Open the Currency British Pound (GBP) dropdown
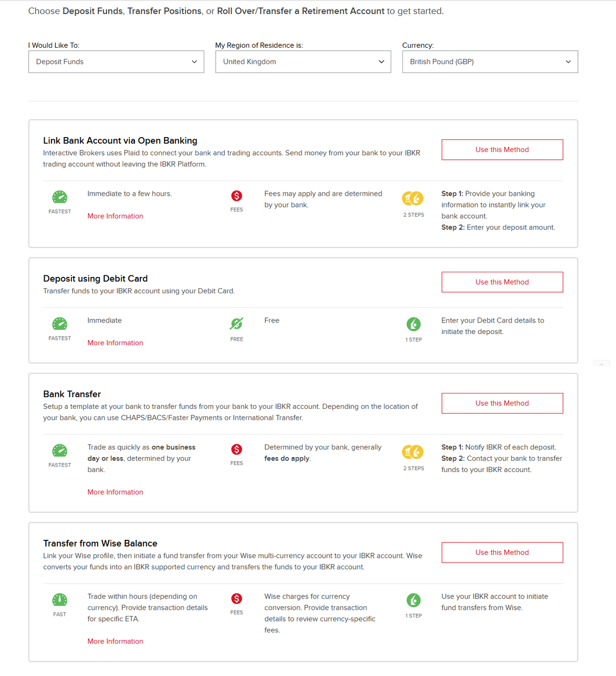616x676 pixels. [490, 62]
